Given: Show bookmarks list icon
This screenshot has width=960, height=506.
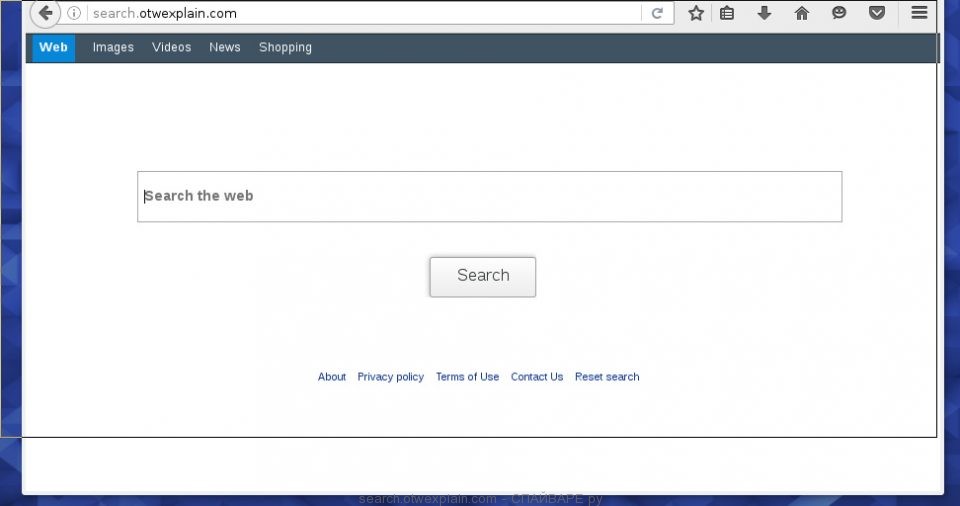Looking at the screenshot, I should tap(727, 13).
